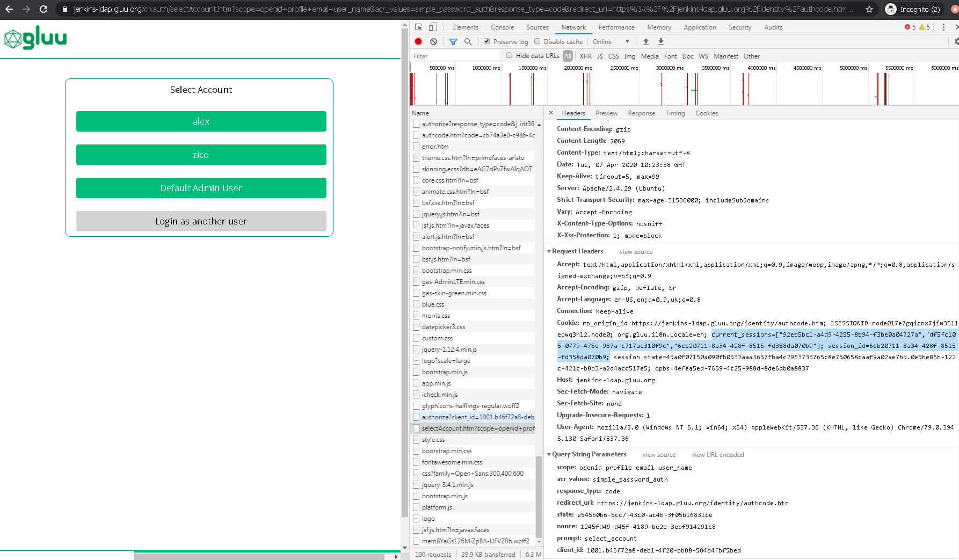The height and width of the screenshot is (560, 959).
Task: Open the Elements panel tab
Action: [465, 27]
